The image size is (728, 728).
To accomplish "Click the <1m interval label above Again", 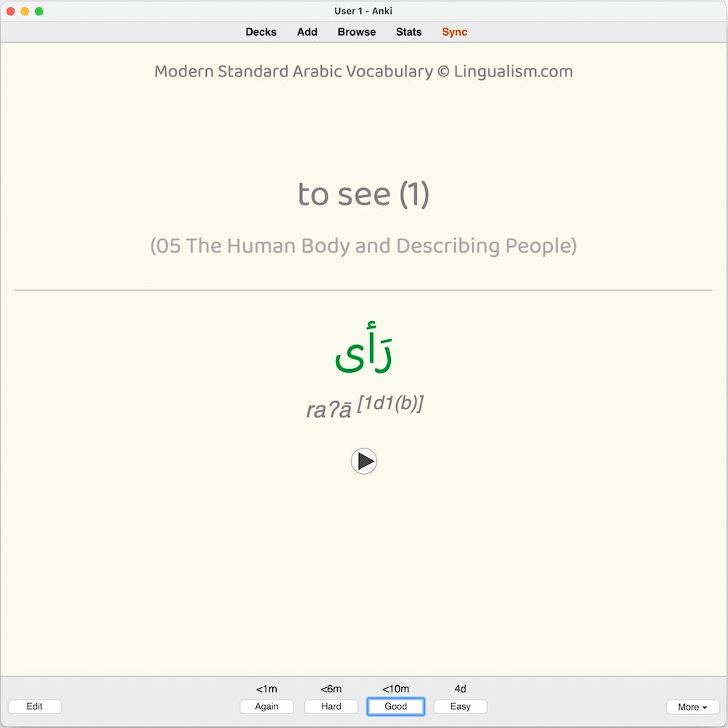I will (x=266, y=688).
